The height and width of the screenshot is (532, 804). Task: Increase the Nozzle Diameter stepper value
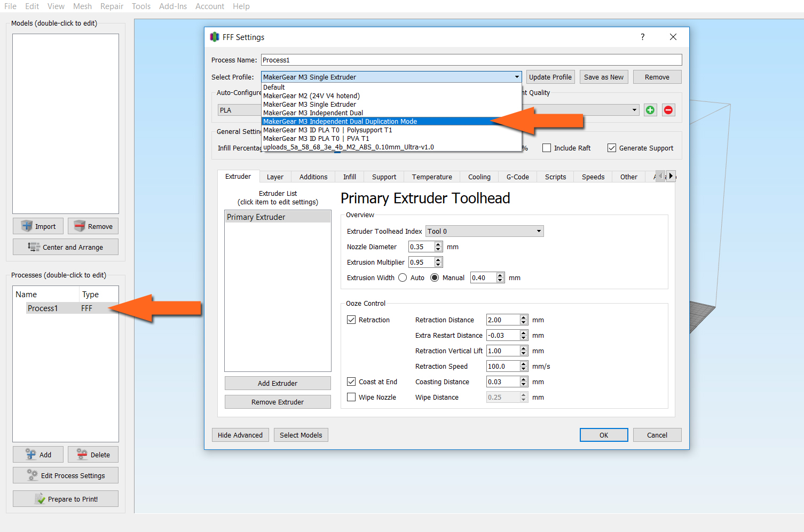click(x=438, y=244)
